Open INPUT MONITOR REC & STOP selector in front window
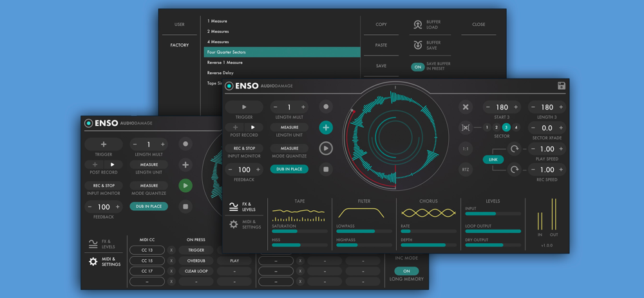 click(244, 148)
